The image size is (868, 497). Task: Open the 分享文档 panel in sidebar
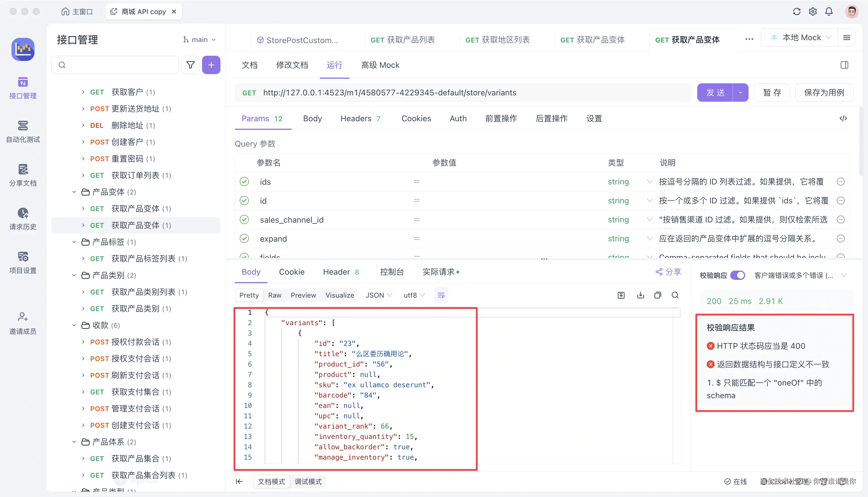tap(22, 175)
